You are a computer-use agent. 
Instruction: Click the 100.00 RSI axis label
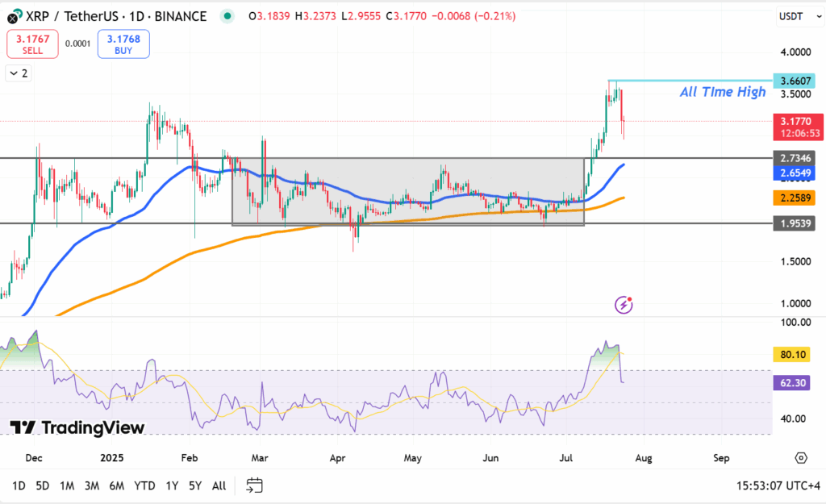[795, 323]
